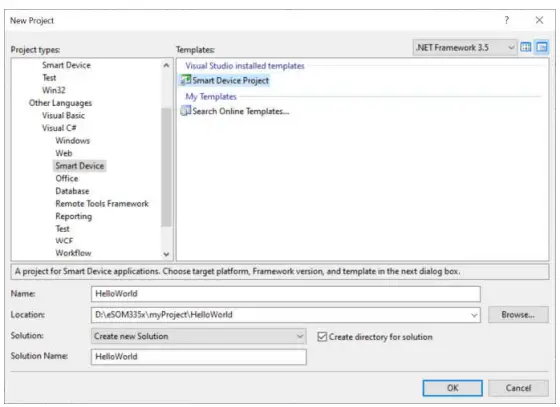Select Office project type
This screenshot has width=560, height=407.
pos(67,179)
